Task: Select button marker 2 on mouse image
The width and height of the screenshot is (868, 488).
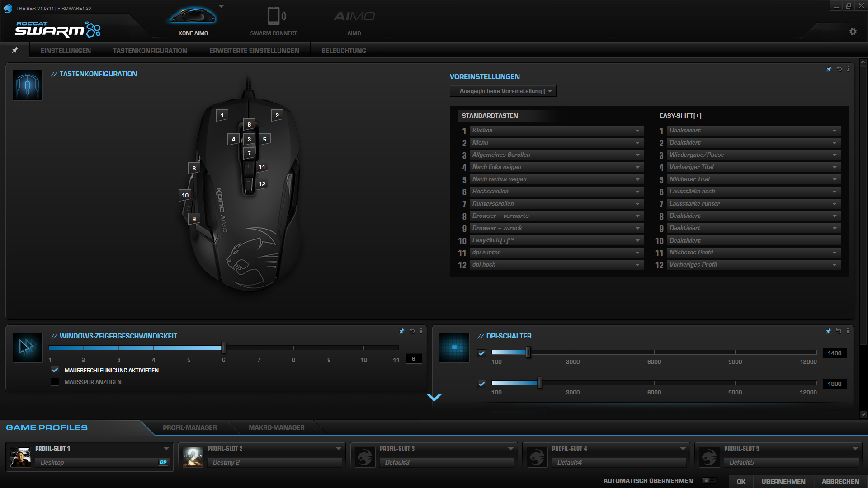Action: coord(277,115)
